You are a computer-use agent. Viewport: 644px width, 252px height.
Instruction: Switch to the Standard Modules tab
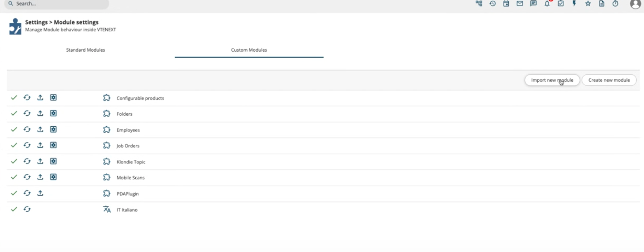pyautogui.click(x=86, y=50)
